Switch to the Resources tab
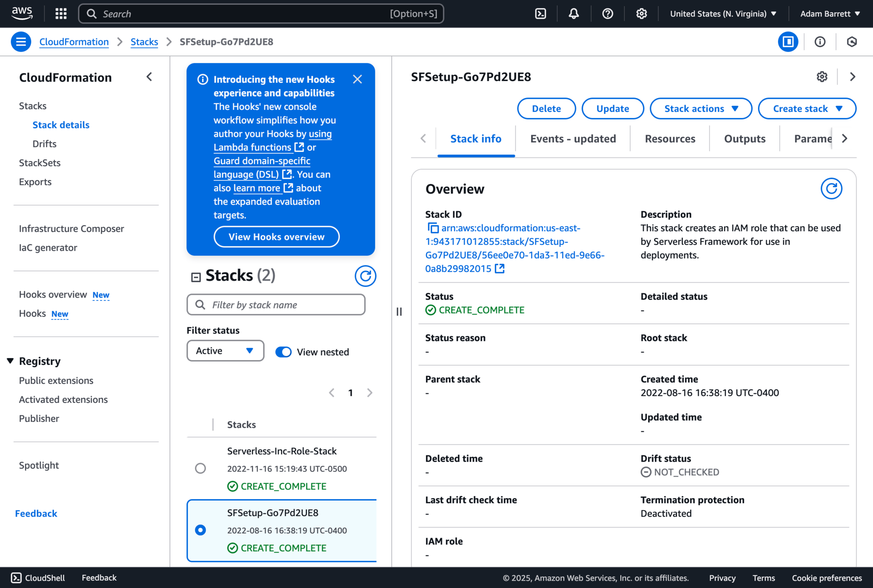873x588 pixels. point(670,139)
